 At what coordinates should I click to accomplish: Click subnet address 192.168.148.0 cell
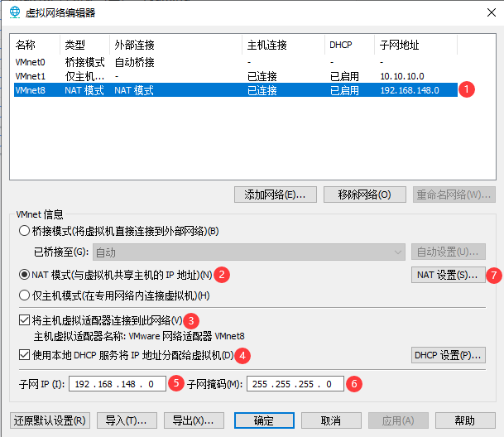(410, 90)
